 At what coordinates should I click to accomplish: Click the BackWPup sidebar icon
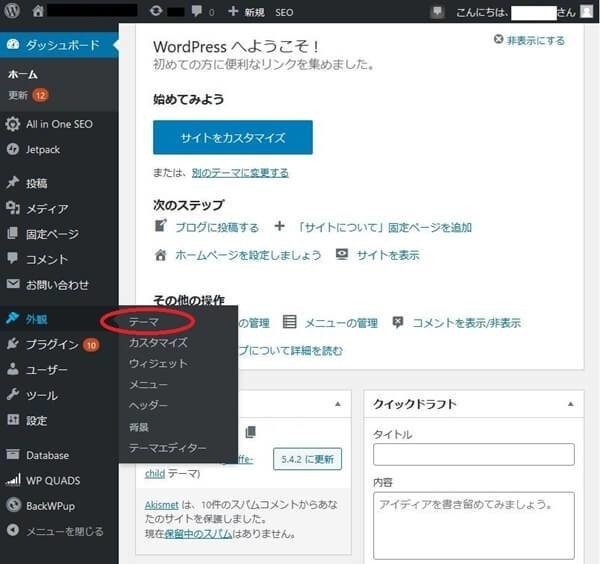[13, 505]
